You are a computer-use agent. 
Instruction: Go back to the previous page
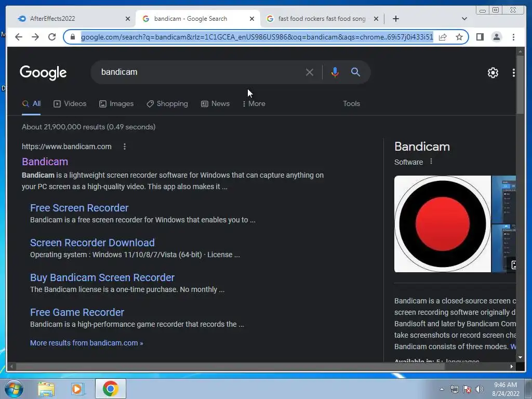click(19, 37)
